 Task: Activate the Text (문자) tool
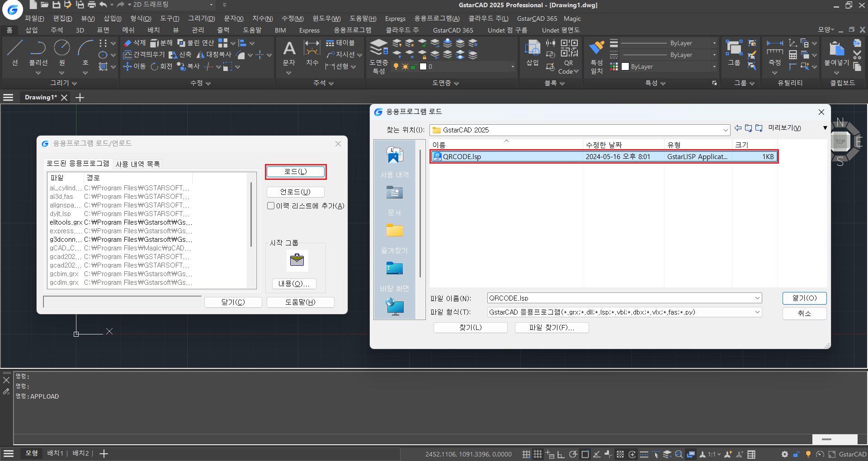[x=289, y=53]
